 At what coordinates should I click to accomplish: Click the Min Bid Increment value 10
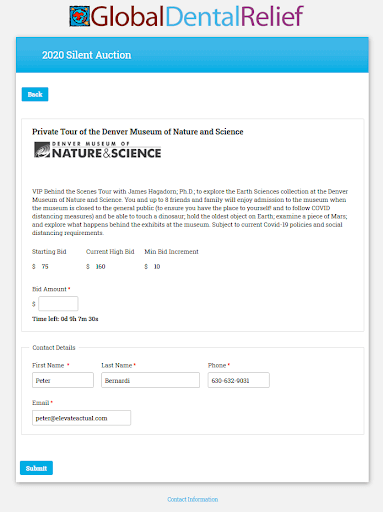click(x=157, y=267)
